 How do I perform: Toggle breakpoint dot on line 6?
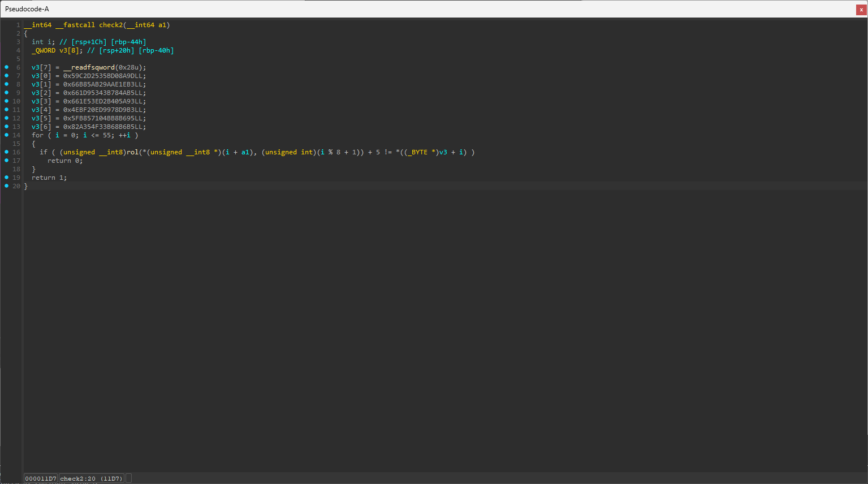click(x=7, y=67)
